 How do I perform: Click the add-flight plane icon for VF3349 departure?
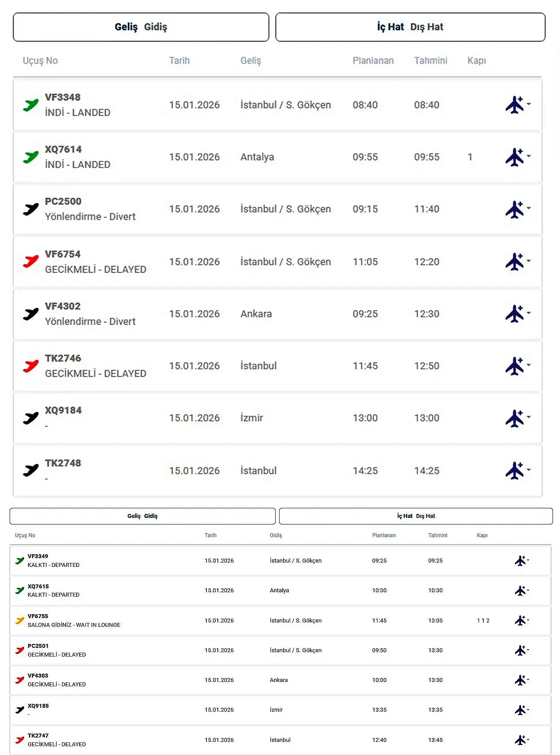pyautogui.click(x=520, y=561)
